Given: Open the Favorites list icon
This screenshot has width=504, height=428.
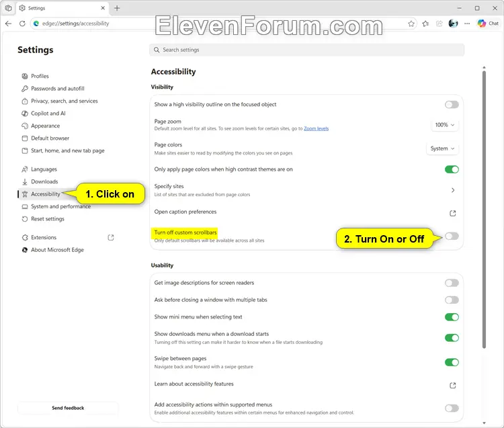Looking at the screenshot, I should (x=425, y=24).
